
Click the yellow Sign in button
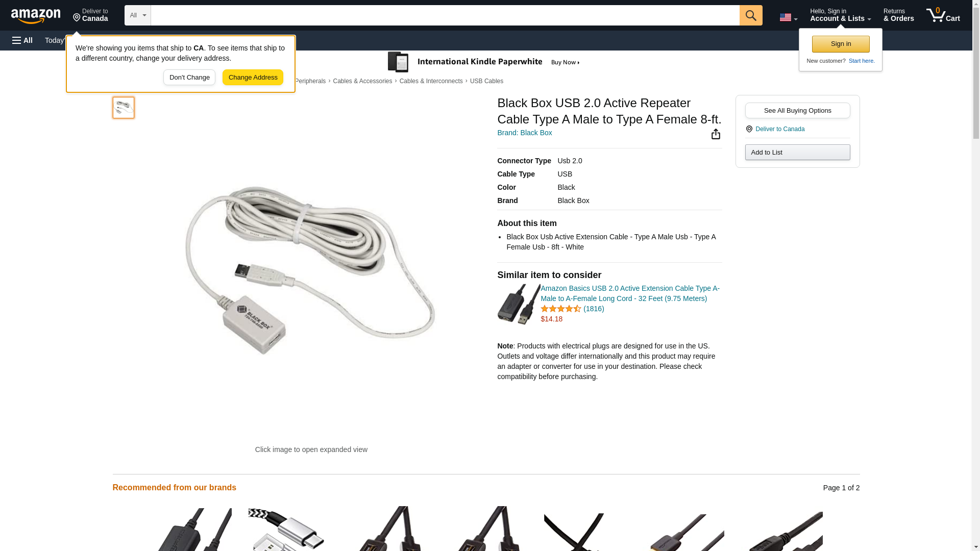pyautogui.click(x=841, y=44)
